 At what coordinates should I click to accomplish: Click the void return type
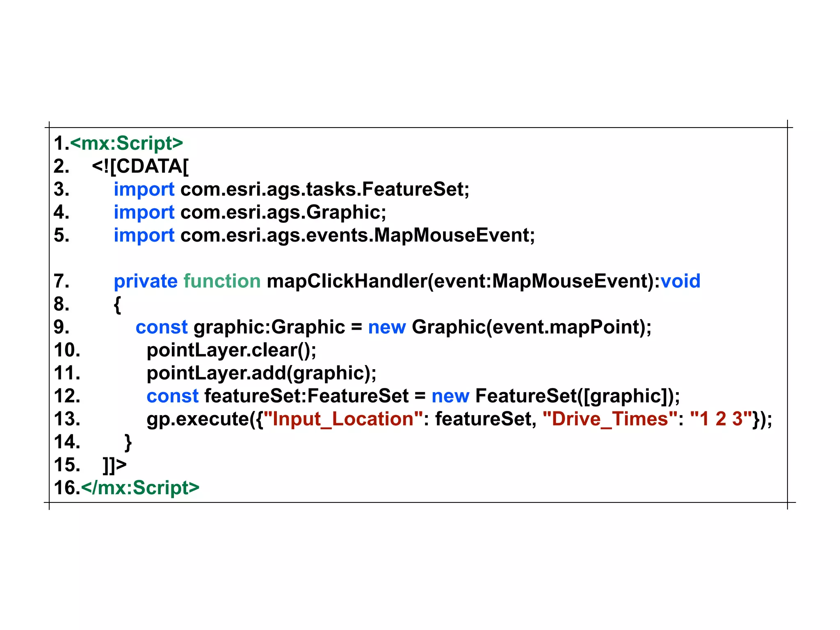tap(680, 281)
